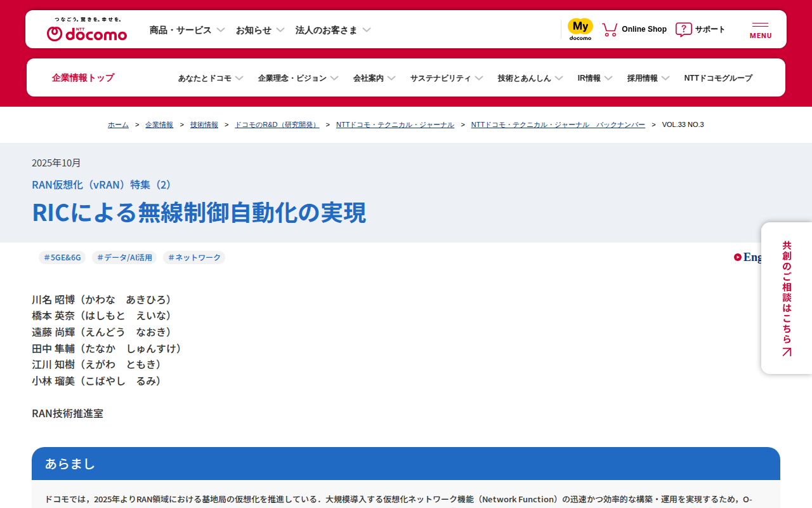Open NTTドコモ・テクニカル・ジャーナル breadcrumb

(395, 124)
